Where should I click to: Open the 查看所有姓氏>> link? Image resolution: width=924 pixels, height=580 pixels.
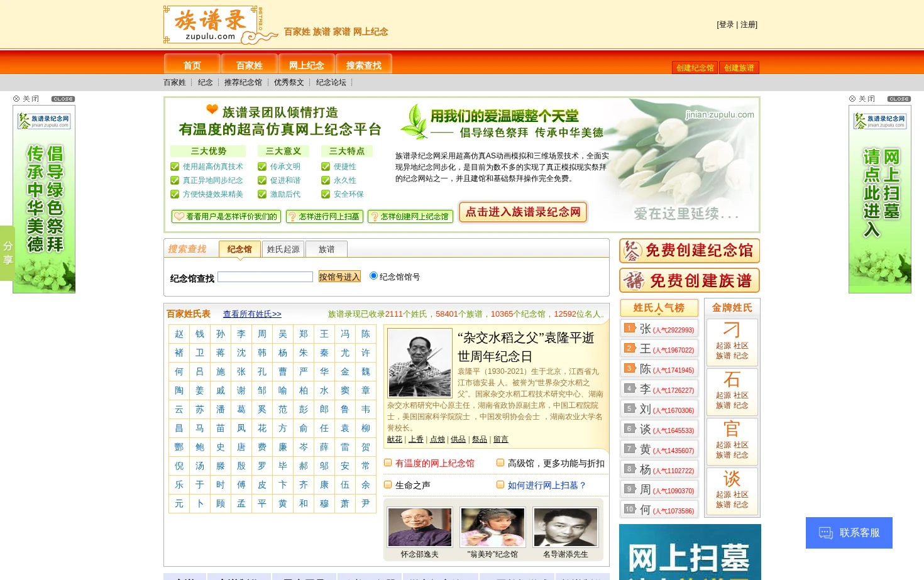tap(252, 314)
